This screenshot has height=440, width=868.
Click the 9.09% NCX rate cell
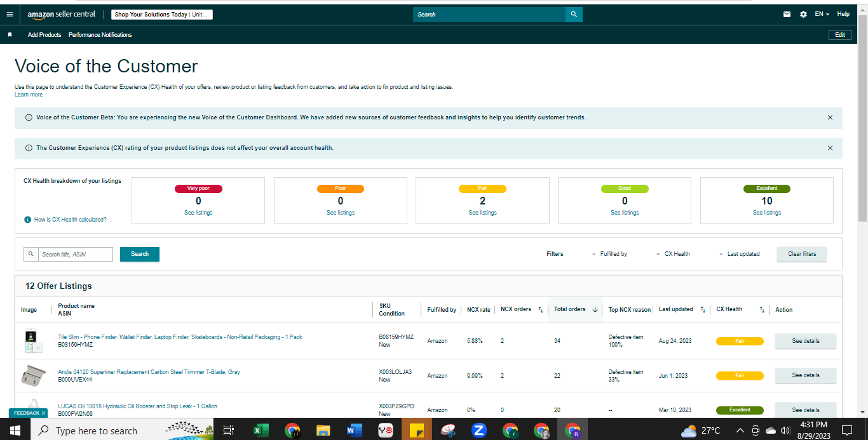point(475,375)
